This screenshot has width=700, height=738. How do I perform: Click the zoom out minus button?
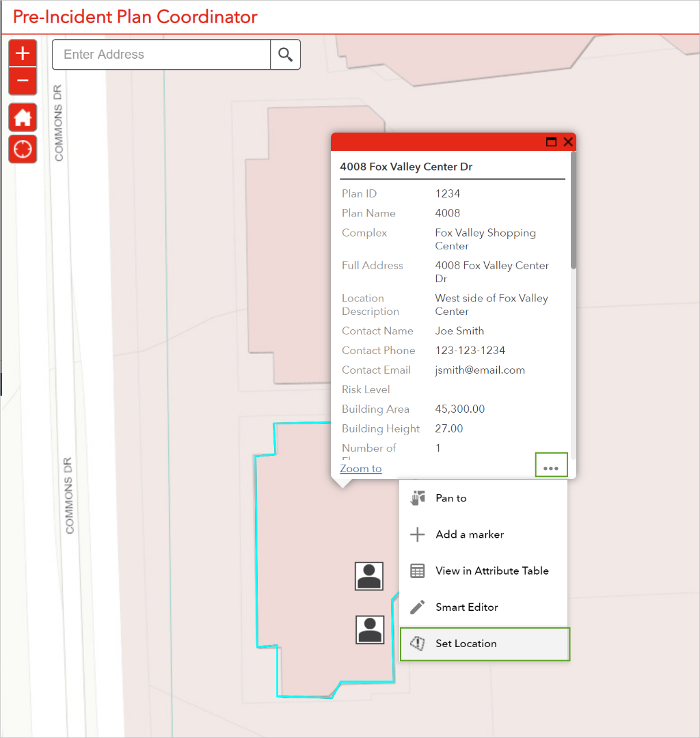tap(23, 81)
